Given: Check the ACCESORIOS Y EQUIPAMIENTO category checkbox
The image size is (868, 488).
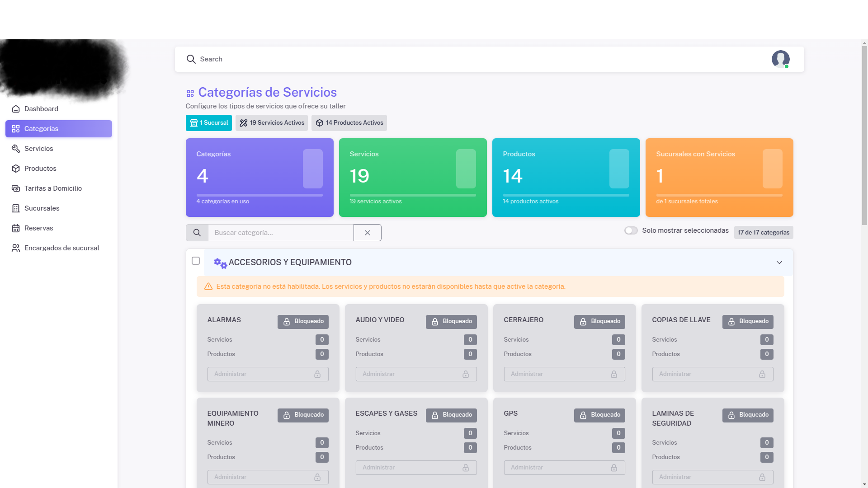Looking at the screenshot, I should point(196,261).
